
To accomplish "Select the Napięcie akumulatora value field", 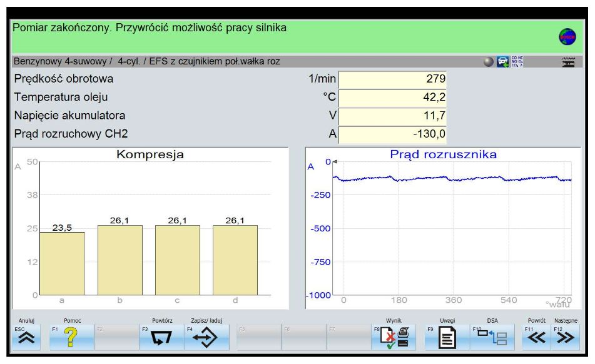I will point(392,115).
